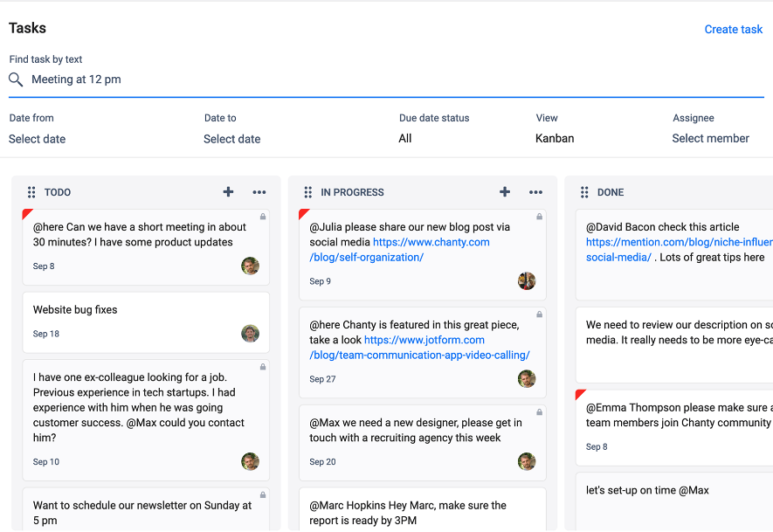Open the let's set-up on time task
The height and width of the screenshot is (532, 773).
coord(674,502)
